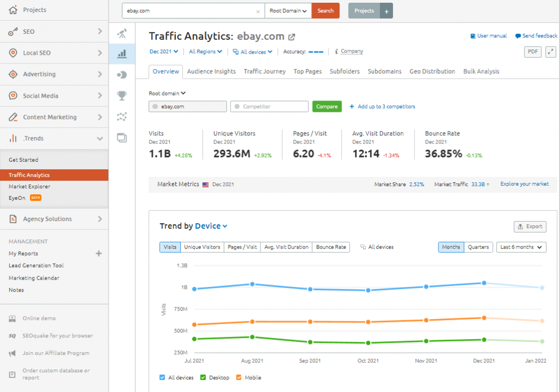559x392 pixels.
Task: Click the plus button next to Projects
Action: click(386, 11)
